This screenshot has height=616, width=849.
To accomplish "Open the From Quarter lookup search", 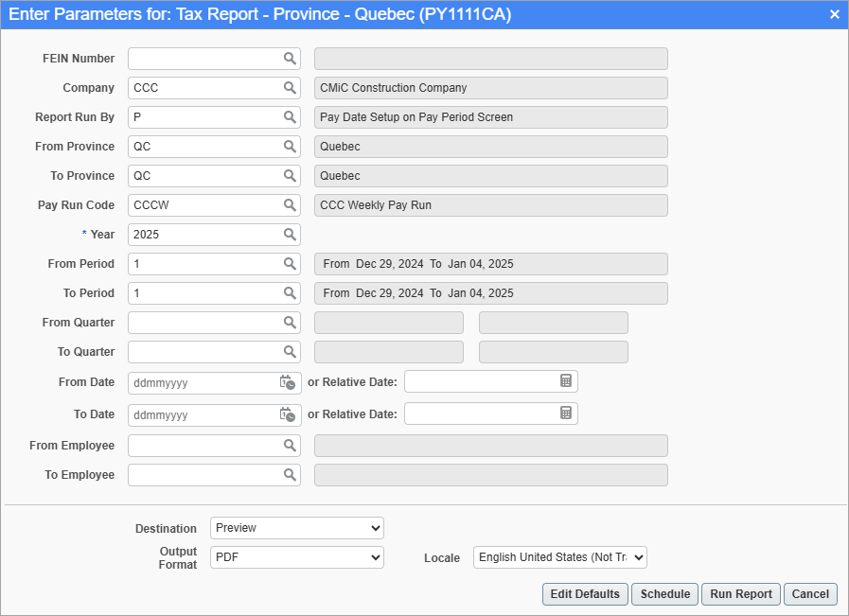I will pyautogui.click(x=291, y=322).
